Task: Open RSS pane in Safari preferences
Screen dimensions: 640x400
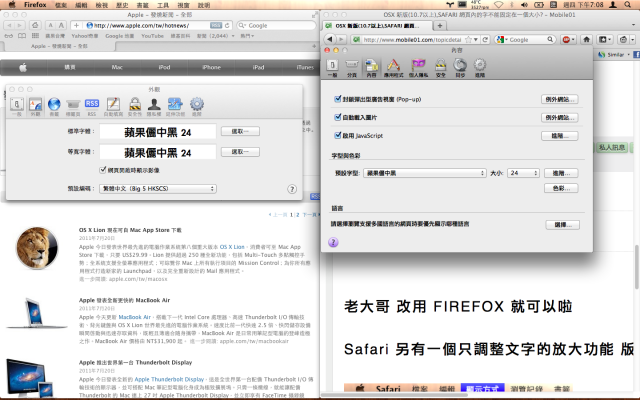Action: [x=92, y=107]
